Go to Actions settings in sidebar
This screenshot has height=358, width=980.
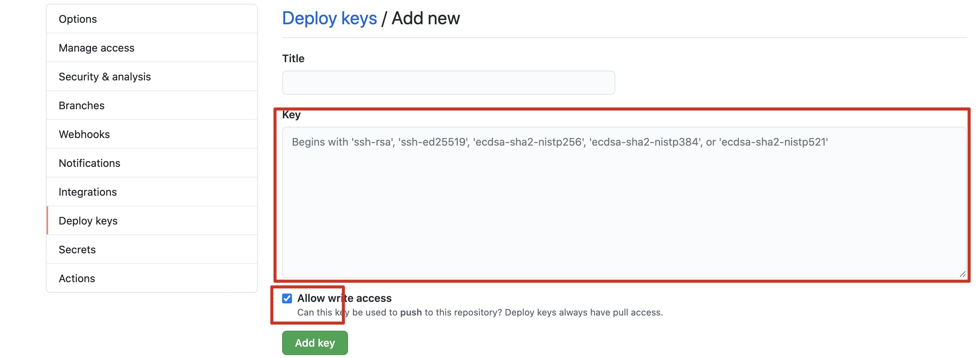click(x=76, y=278)
